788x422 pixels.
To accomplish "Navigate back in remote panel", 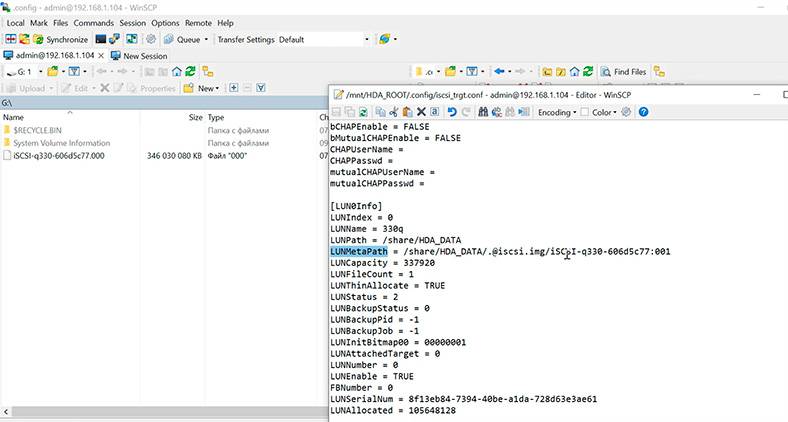I will point(499,71).
